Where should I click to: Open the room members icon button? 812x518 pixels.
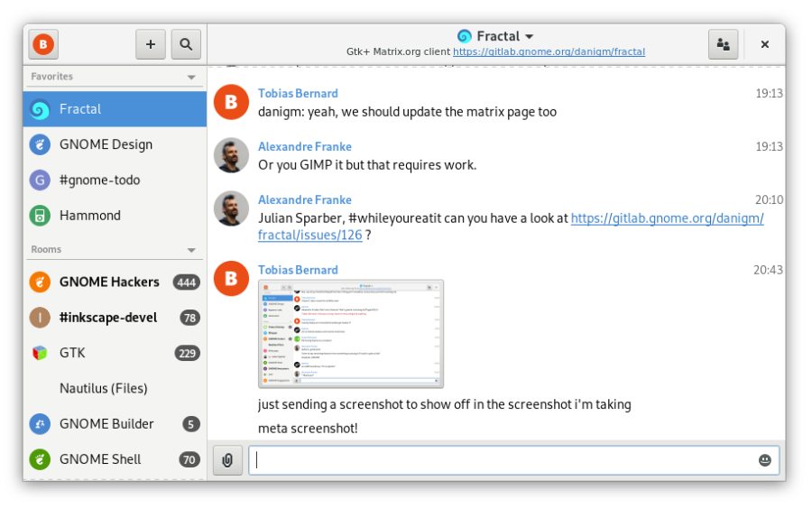pyautogui.click(x=723, y=44)
